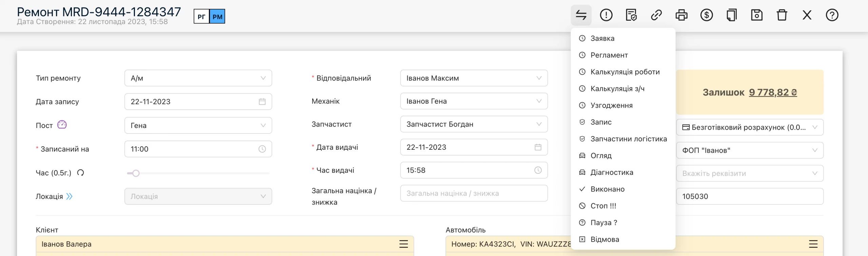Open the help question mark icon
Viewport: 868px width, 256px height.
[832, 15]
